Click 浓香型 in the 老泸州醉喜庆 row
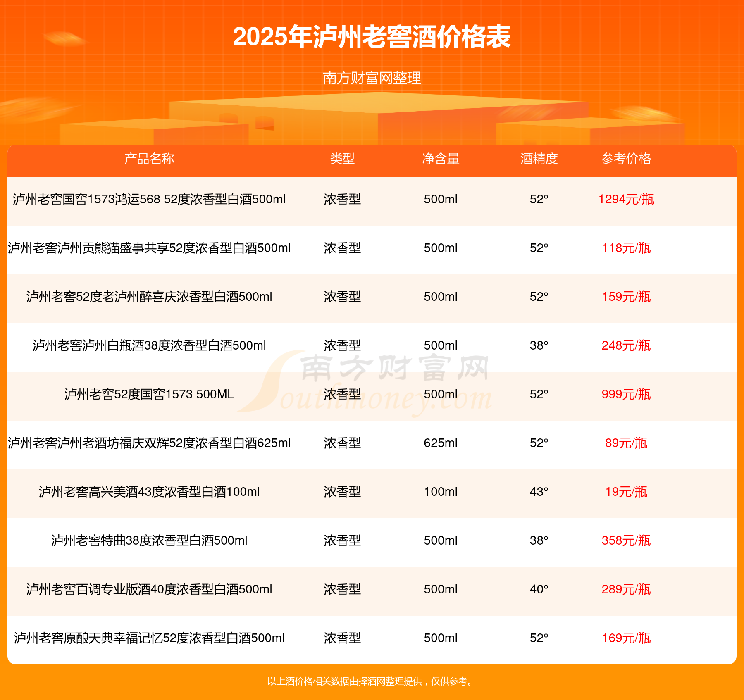The height and width of the screenshot is (700, 744). click(342, 297)
